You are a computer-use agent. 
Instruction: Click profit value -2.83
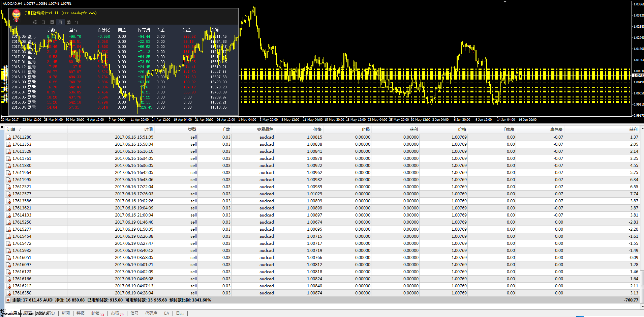point(634,222)
